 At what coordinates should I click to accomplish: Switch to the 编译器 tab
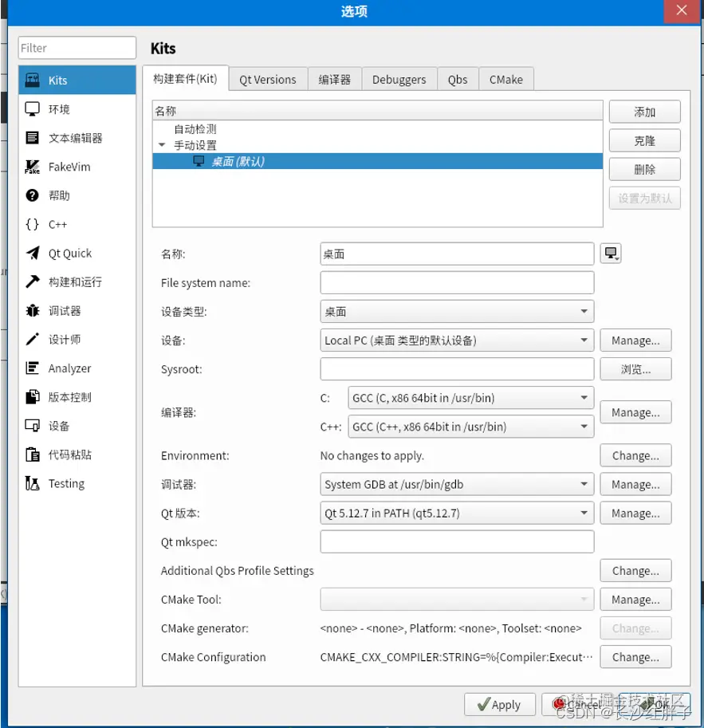(334, 80)
